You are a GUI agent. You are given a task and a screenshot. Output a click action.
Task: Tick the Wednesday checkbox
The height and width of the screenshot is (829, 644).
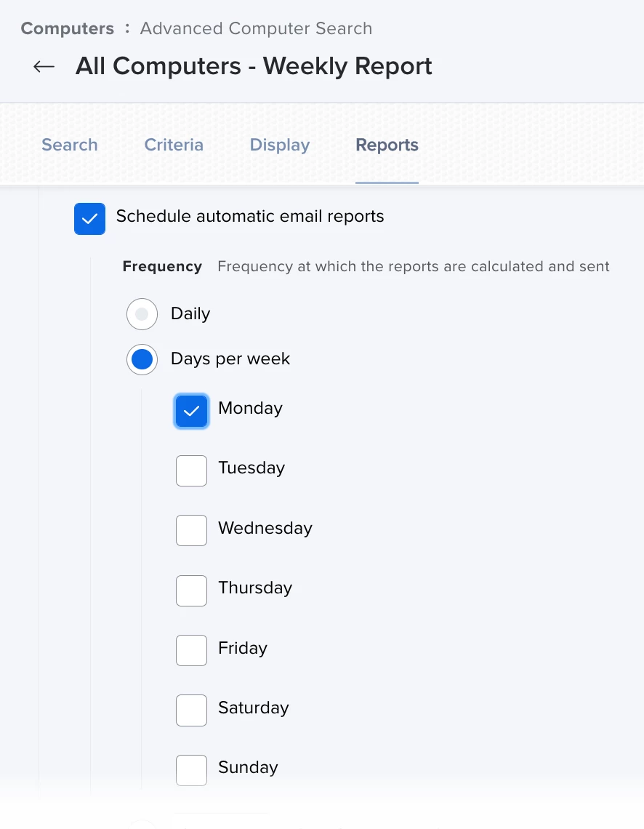tap(191, 530)
